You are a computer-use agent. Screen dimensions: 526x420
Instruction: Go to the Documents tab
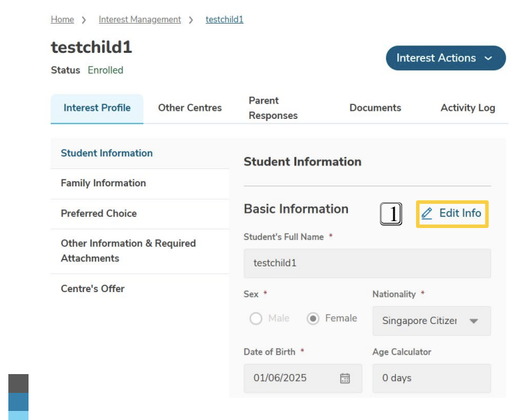(x=375, y=108)
